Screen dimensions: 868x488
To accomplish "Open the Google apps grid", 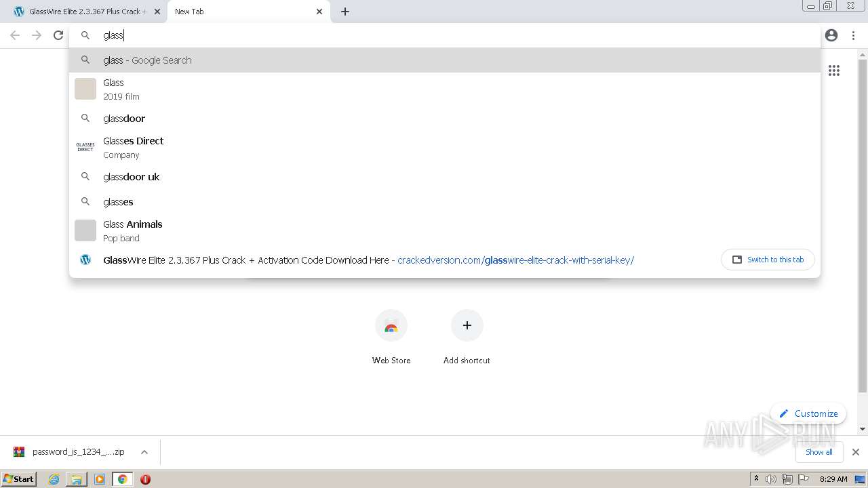I will tap(834, 70).
